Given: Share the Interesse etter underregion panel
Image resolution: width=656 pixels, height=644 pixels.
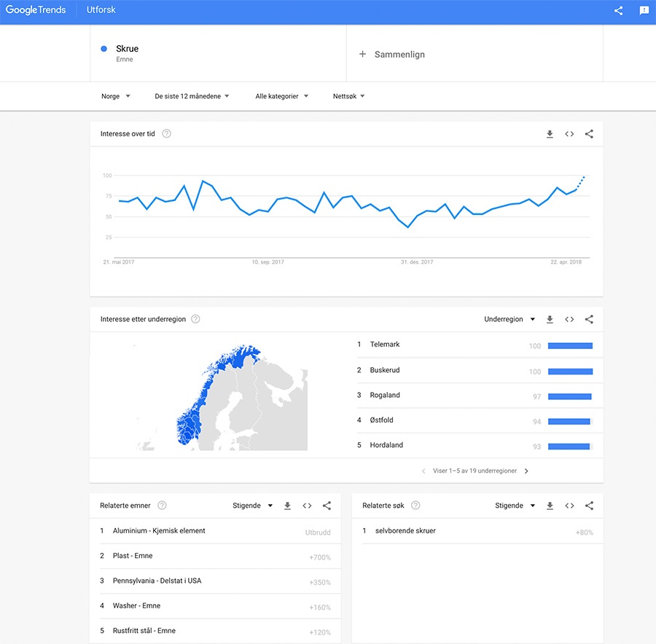Looking at the screenshot, I should click(589, 319).
